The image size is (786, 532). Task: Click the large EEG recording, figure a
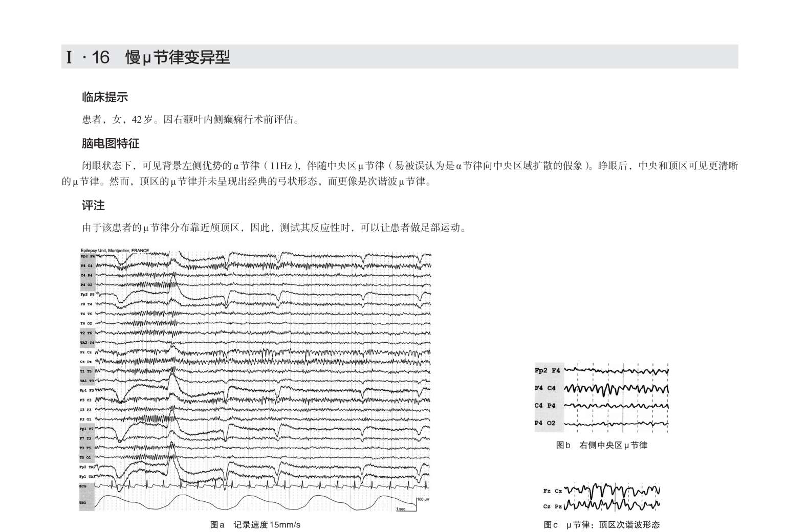[x=255, y=380]
